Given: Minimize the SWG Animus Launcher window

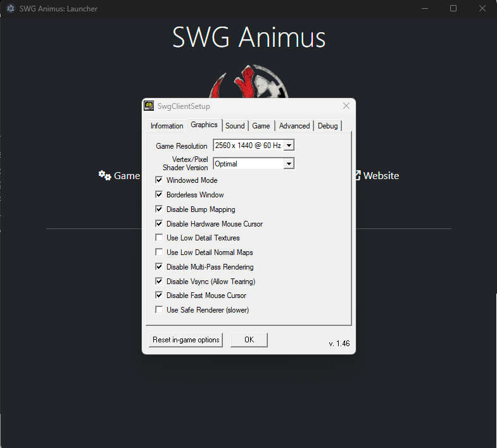Looking at the screenshot, I should tap(425, 9).
